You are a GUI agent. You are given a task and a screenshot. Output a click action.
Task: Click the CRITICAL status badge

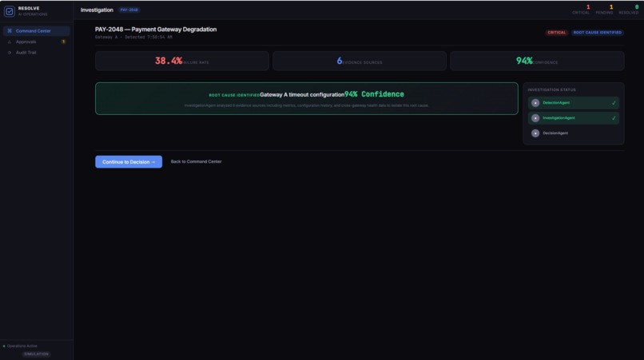click(x=557, y=33)
